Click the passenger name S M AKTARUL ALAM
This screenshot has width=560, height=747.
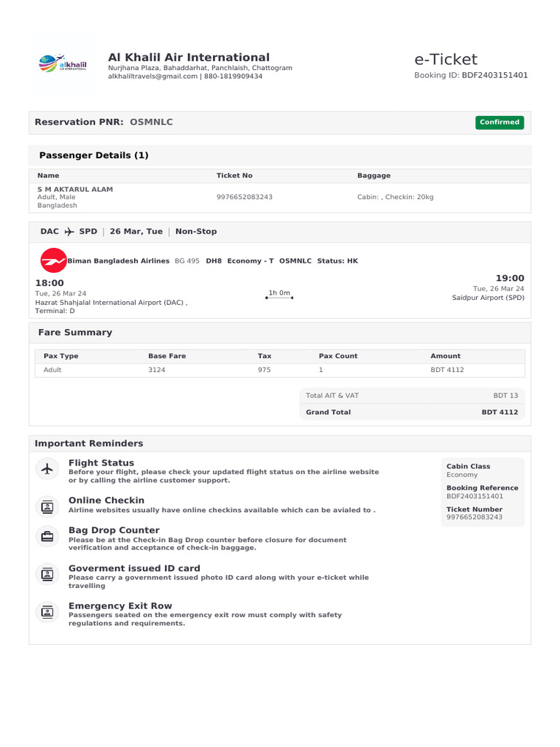pos(75,189)
